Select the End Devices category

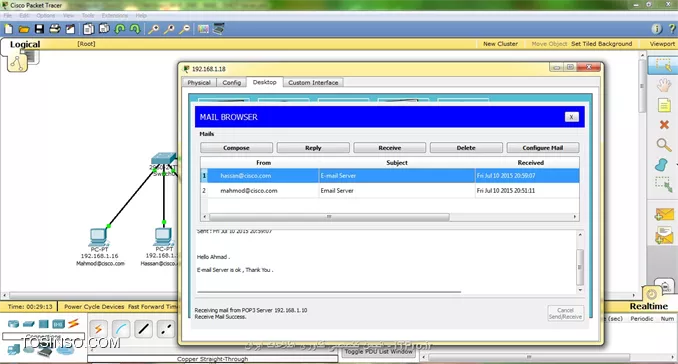[14, 350]
